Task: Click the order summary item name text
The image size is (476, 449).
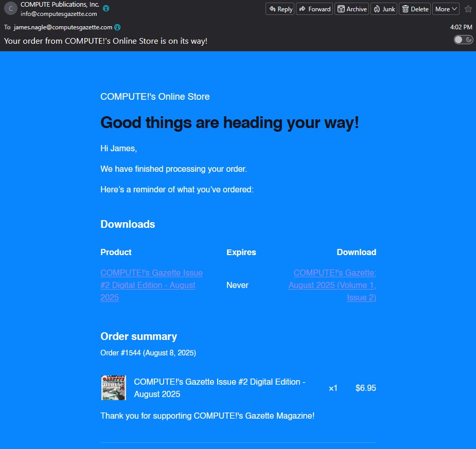Action: coord(220,388)
